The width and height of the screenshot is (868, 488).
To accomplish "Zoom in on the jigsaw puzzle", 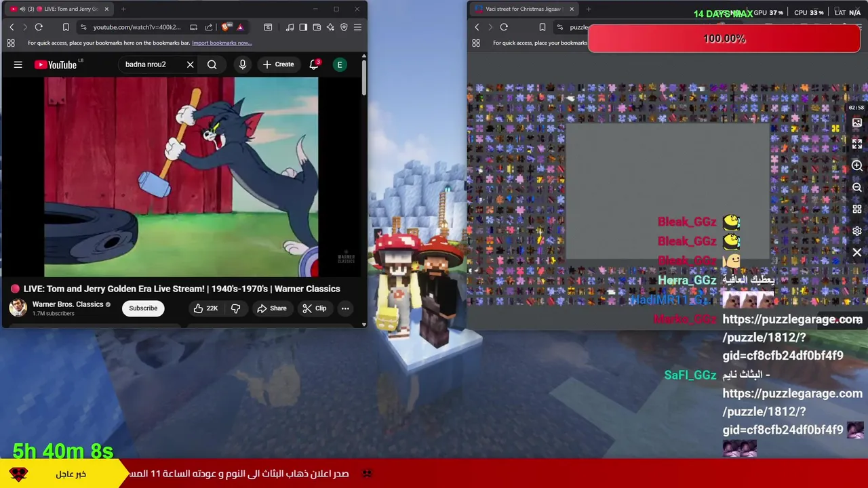I will pyautogui.click(x=857, y=166).
